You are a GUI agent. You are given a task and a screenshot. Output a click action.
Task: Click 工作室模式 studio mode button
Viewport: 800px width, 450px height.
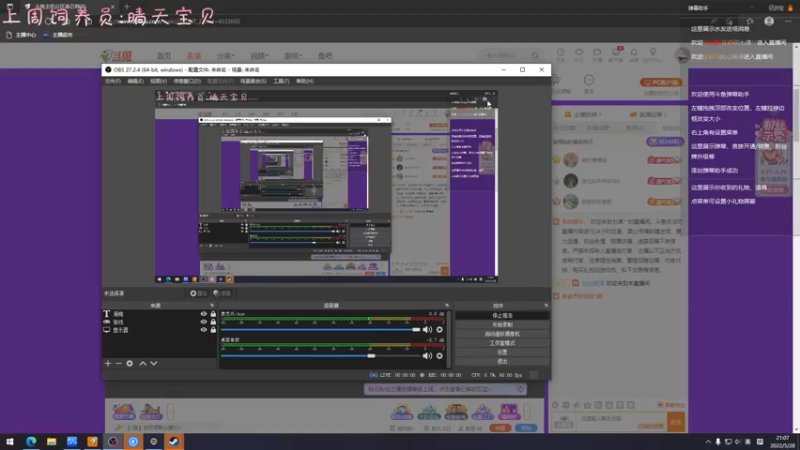502,343
